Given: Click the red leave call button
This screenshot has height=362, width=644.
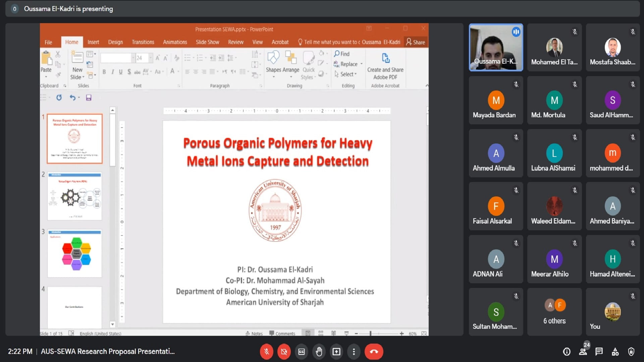Looking at the screenshot, I should point(374,352).
